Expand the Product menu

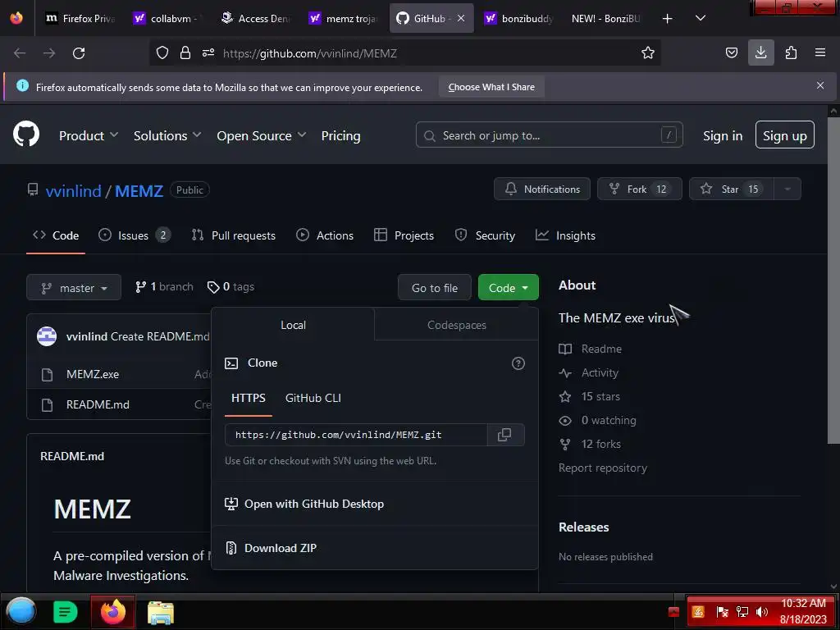point(89,135)
